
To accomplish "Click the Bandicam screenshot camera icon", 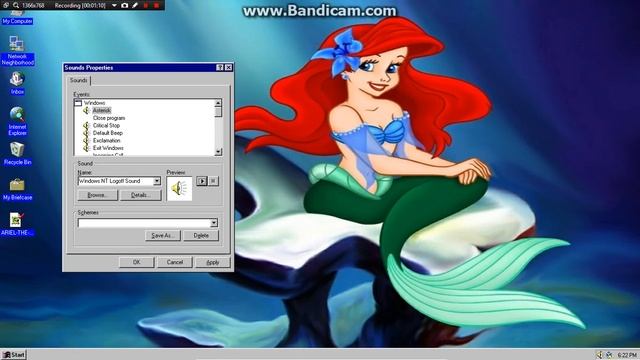I will 124,5.
